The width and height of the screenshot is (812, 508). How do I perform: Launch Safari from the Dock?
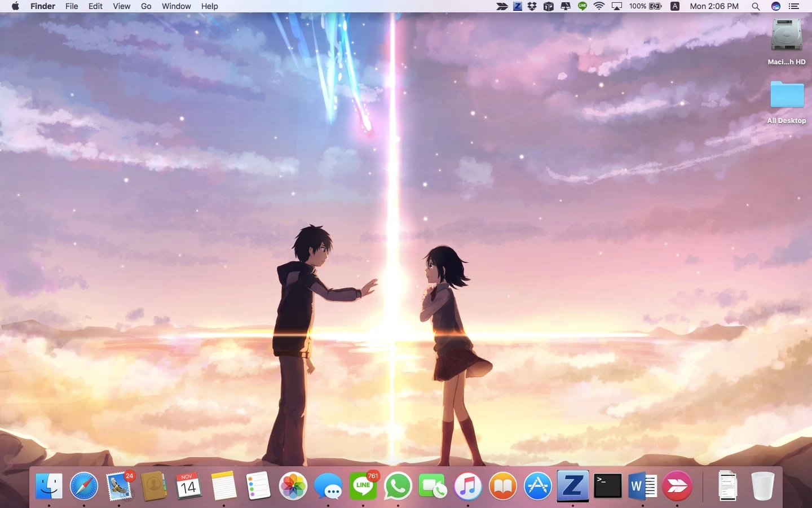[84, 486]
